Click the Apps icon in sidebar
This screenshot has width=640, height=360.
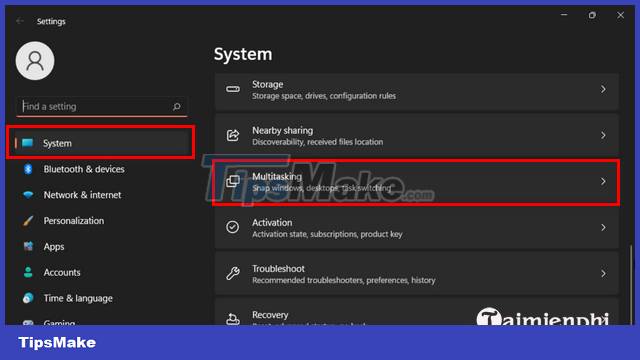(28, 247)
